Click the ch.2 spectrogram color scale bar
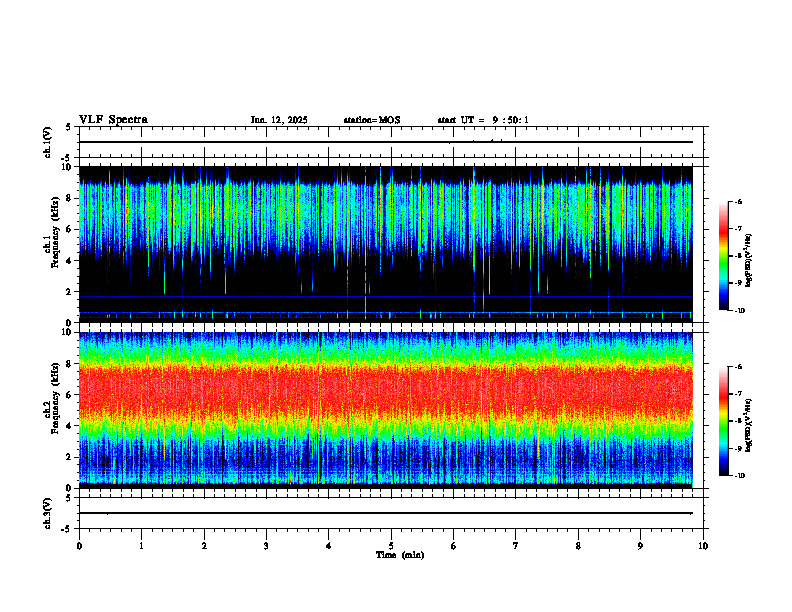 click(x=724, y=421)
